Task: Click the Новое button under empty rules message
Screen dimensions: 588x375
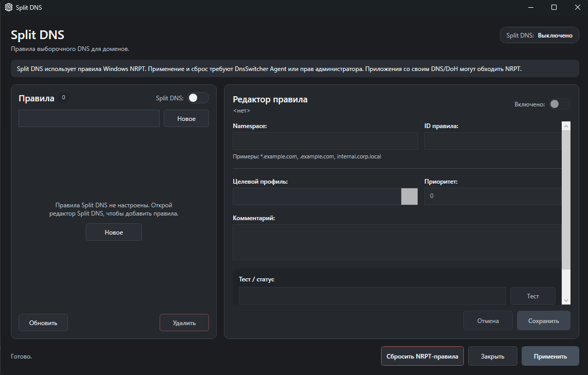Action: pos(114,233)
